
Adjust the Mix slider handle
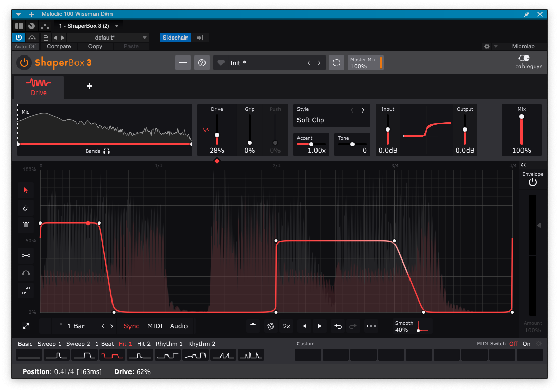521,117
